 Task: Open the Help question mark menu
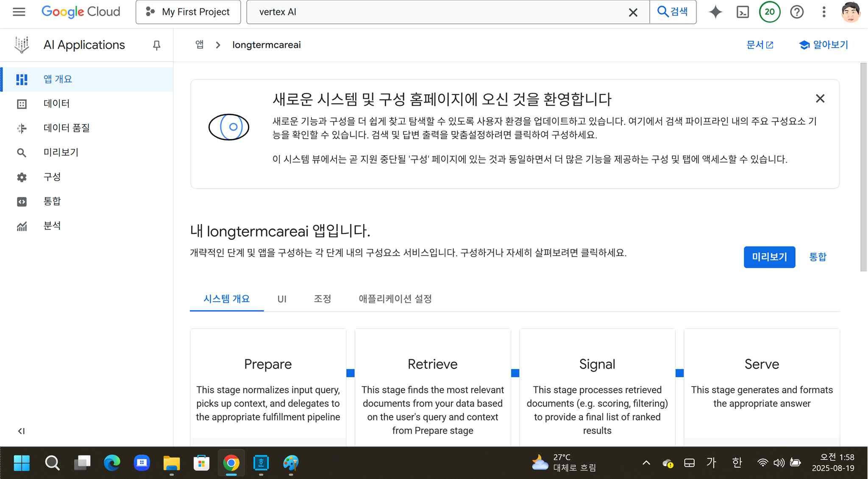tap(797, 12)
